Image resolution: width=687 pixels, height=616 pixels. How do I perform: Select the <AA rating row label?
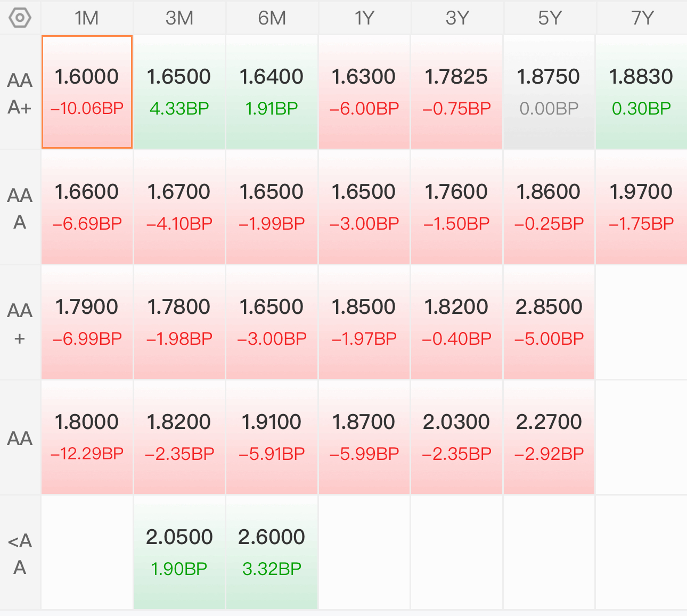click(x=20, y=554)
